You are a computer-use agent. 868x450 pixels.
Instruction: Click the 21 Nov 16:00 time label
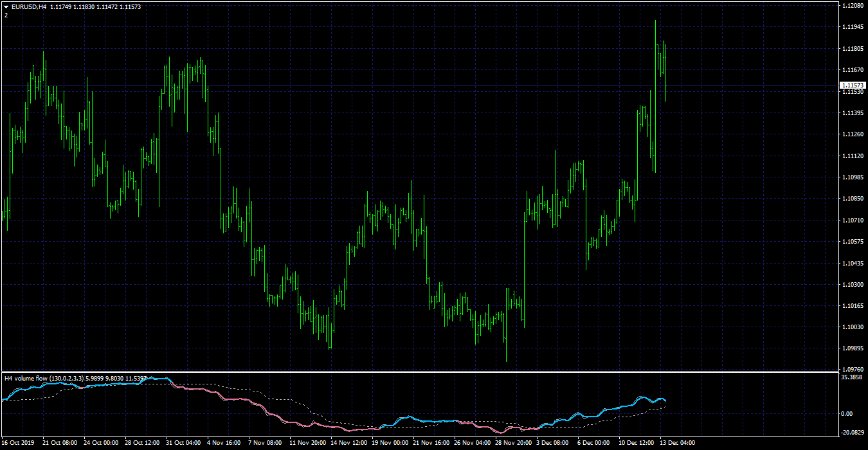[x=430, y=443]
